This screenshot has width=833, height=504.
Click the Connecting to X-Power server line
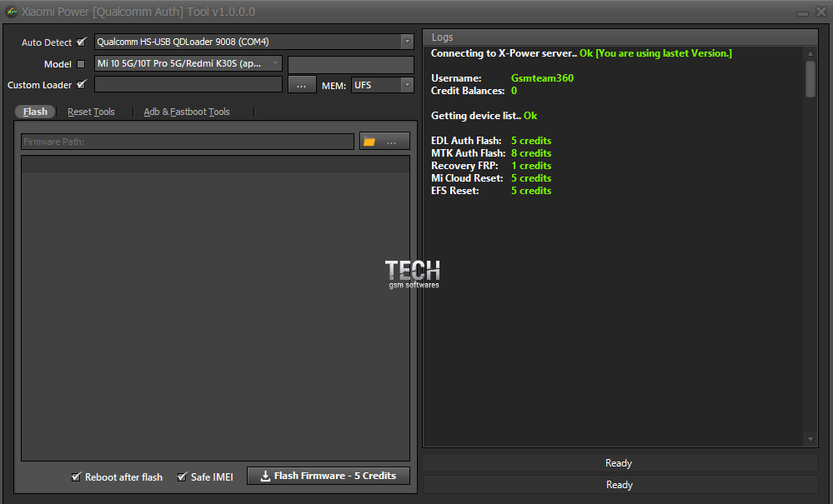pyautogui.click(x=581, y=53)
